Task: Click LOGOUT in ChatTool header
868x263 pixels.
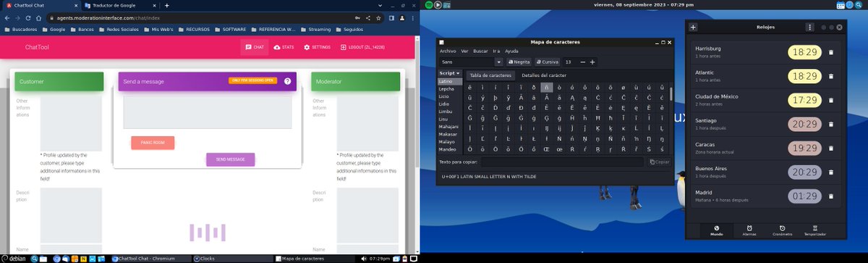Action: click(363, 47)
